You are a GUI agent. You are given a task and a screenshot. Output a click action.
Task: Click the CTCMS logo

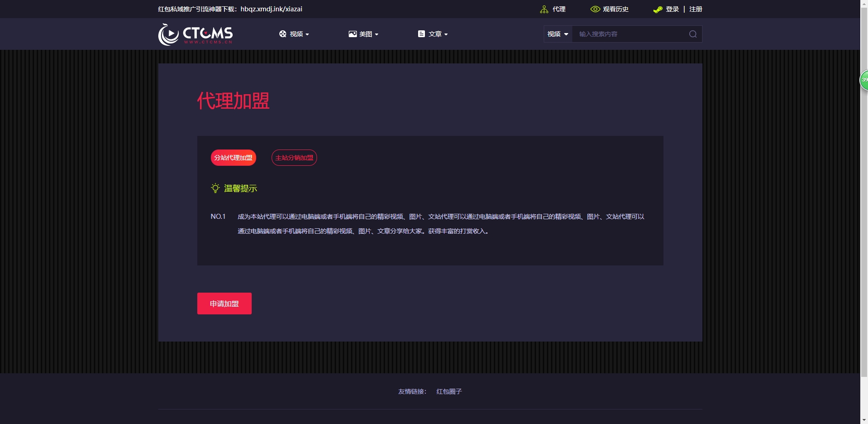coord(195,34)
